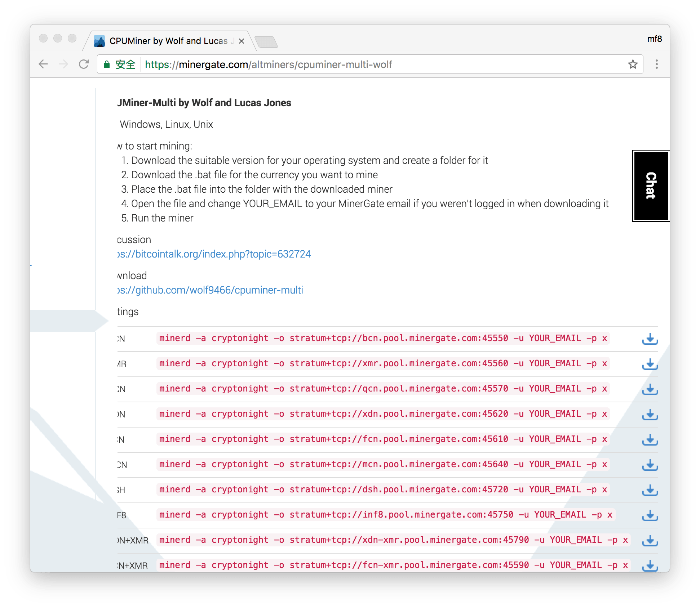Download the fcn.pool:45610 .bat file icon
This screenshot has width=700, height=608.
(650, 440)
